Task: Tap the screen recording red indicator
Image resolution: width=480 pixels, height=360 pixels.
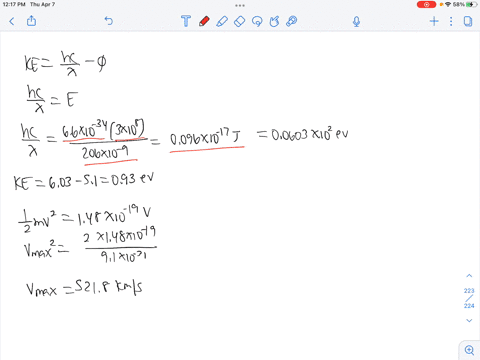Action: [426, 5]
